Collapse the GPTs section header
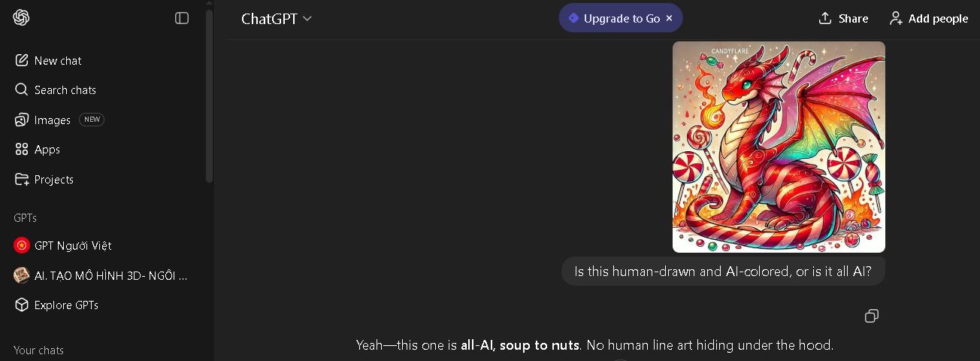This screenshot has height=361, width=980. click(x=25, y=217)
